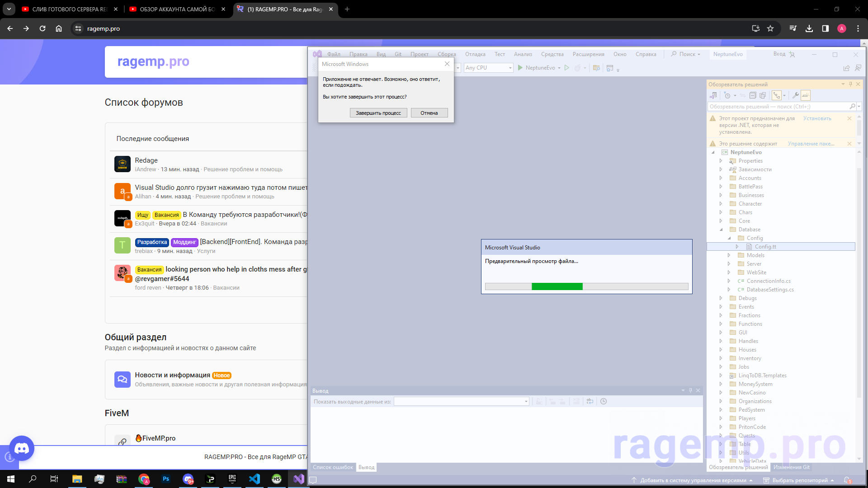
Task: Click the pending changes filter clock icon
Action: tap(727, 95)
